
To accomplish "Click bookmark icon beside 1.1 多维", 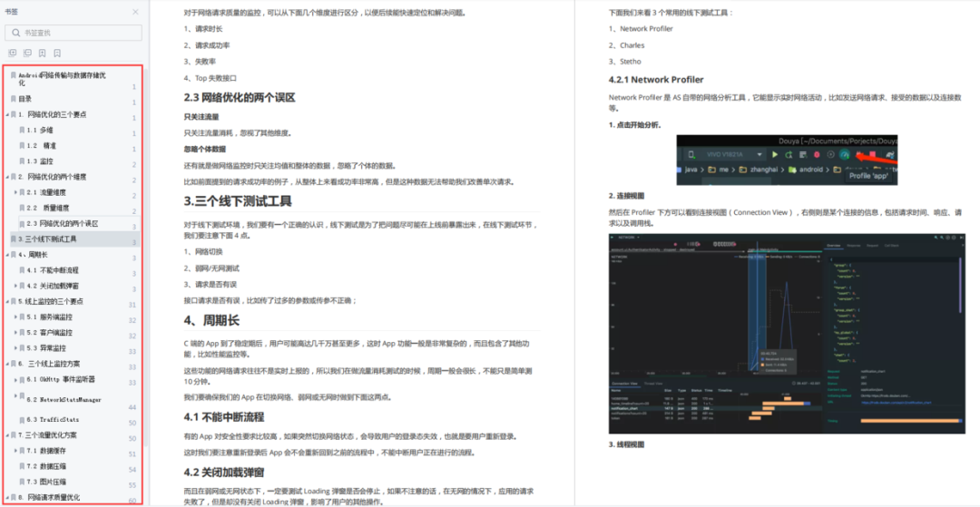I will (x=22, y=130).
